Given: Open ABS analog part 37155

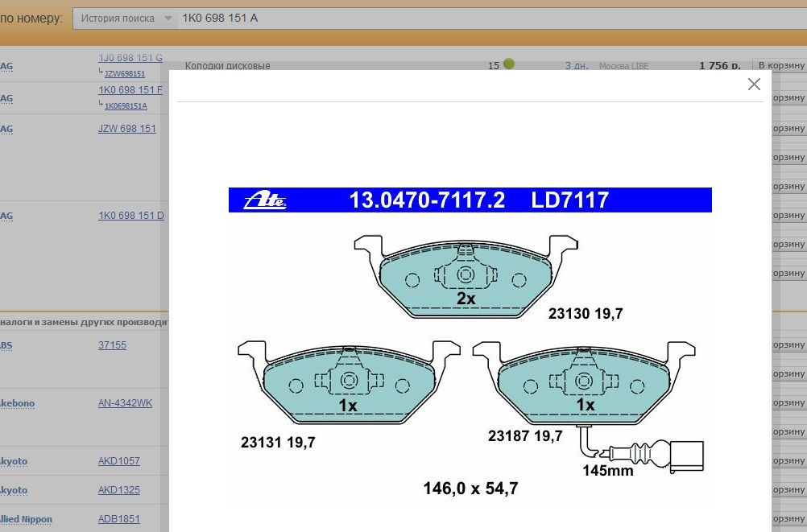Looking at the screenshot, I should 112,345.
